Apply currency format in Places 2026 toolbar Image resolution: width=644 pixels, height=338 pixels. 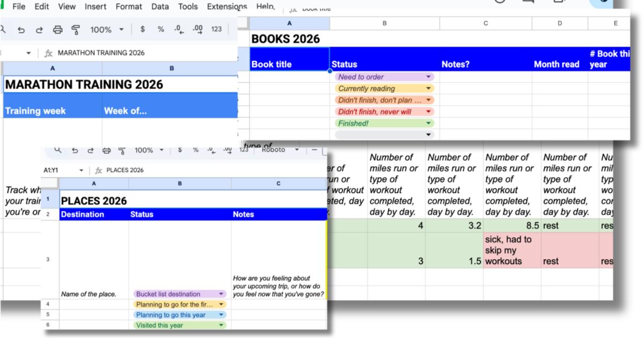(x=180, y=150)
